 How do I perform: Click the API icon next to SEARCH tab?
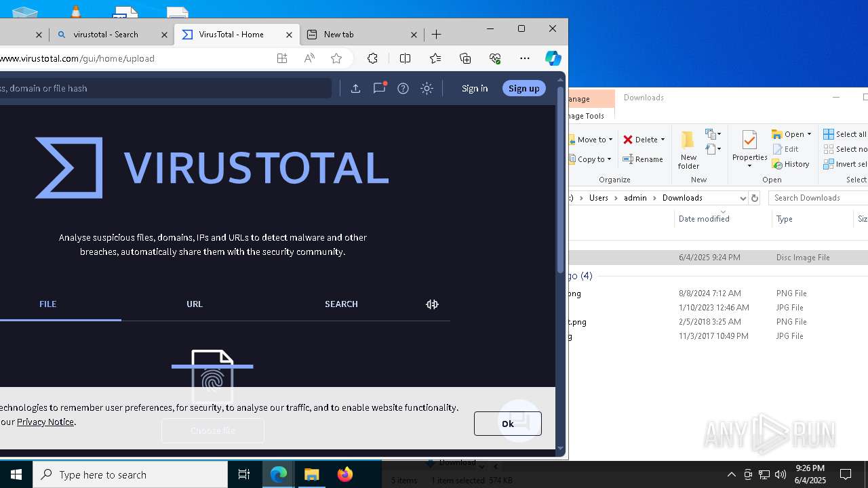pyautogui.click(x=432, y=304)
